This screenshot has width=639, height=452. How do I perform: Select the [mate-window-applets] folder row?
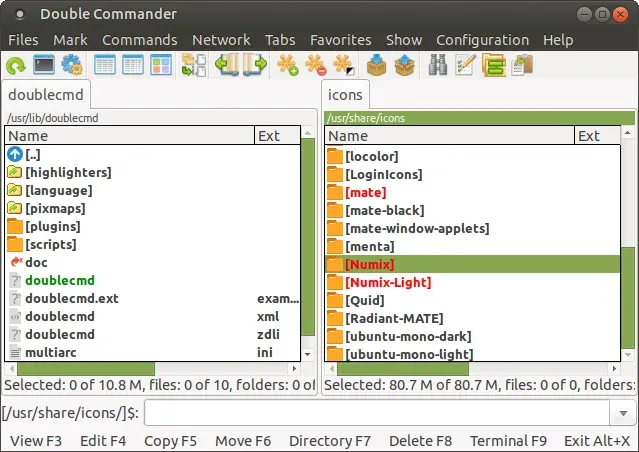click(x=473, y=228)
